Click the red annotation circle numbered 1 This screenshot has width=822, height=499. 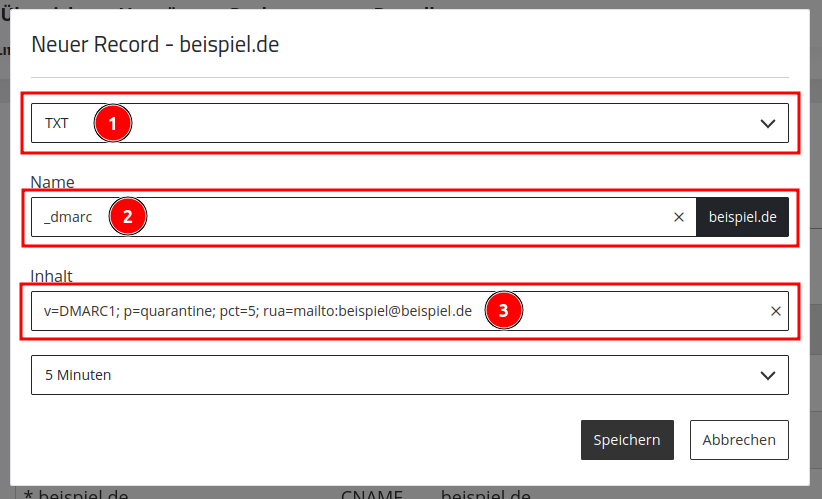pyautogui.click(x=113, y=123)
